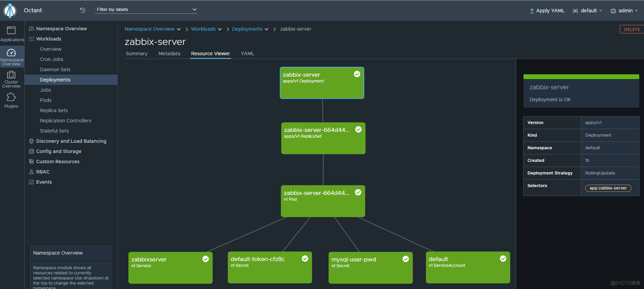Open the Plugins puzzle icon

coord(11,97)
